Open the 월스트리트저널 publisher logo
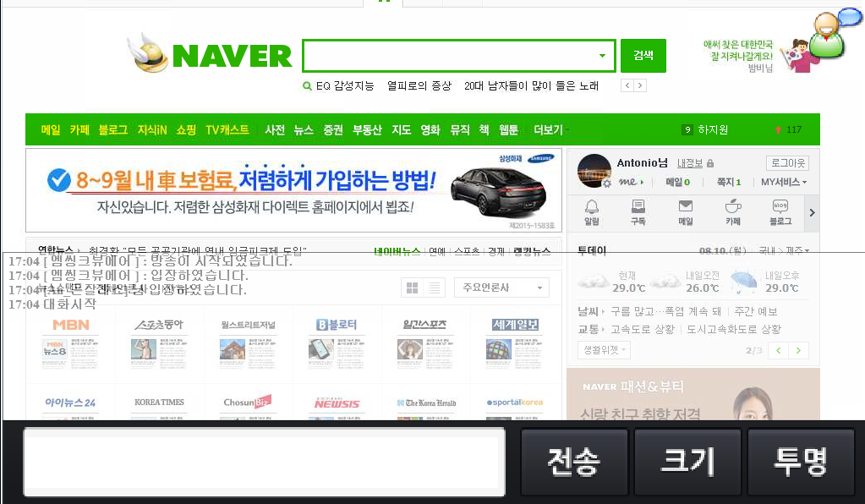The image size is (865, 504). coord(248,325)
